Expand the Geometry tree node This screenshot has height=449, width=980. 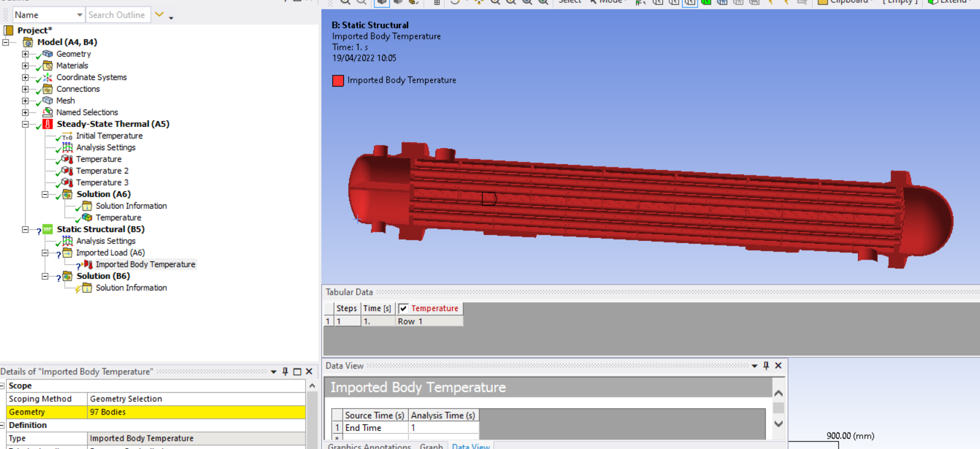(25, 54)
